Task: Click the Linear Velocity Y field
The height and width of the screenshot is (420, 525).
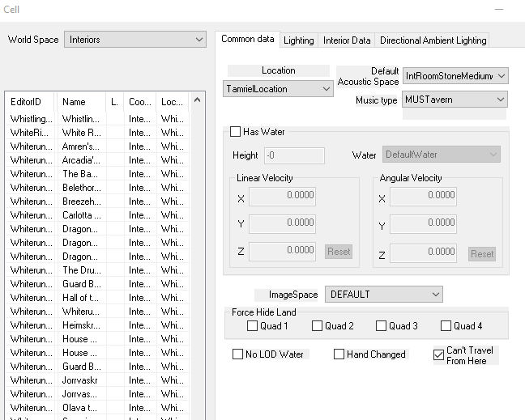Action: pos(282,224)
